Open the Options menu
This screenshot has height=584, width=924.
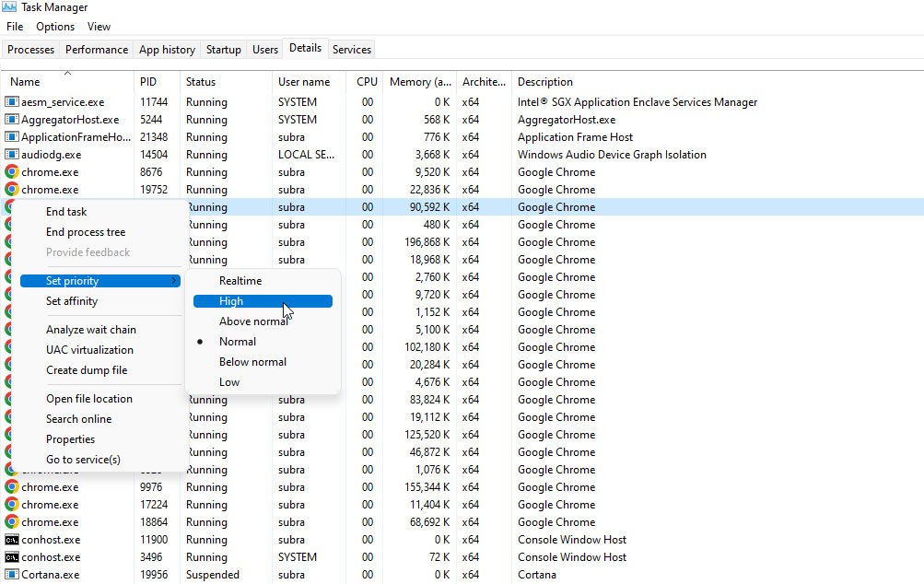pos(55,27)
